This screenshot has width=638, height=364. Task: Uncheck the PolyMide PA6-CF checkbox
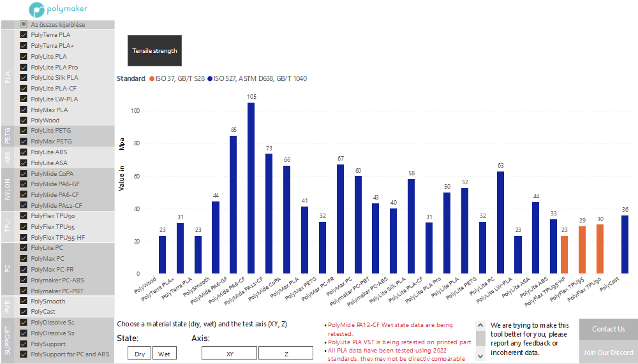(24, 195)
